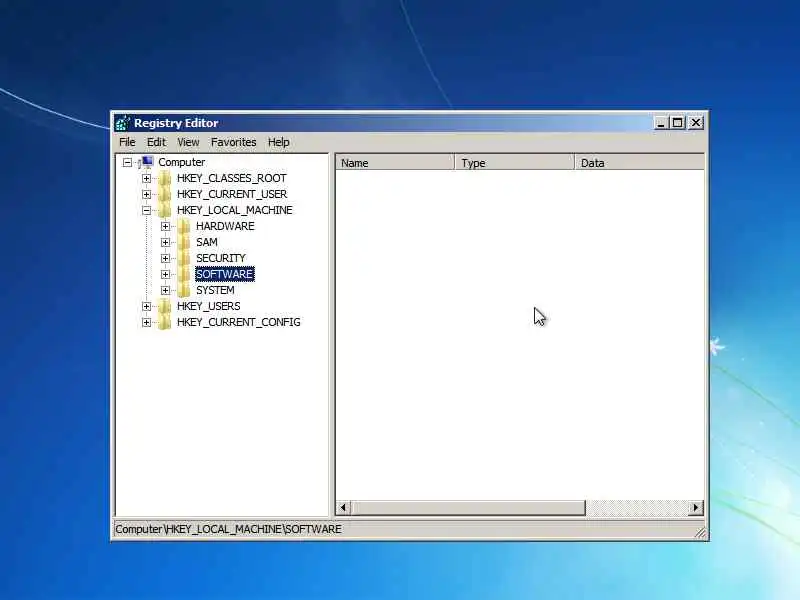Expand the SAM subkey
Screen dimensions: 800x600
click(165, 242)
